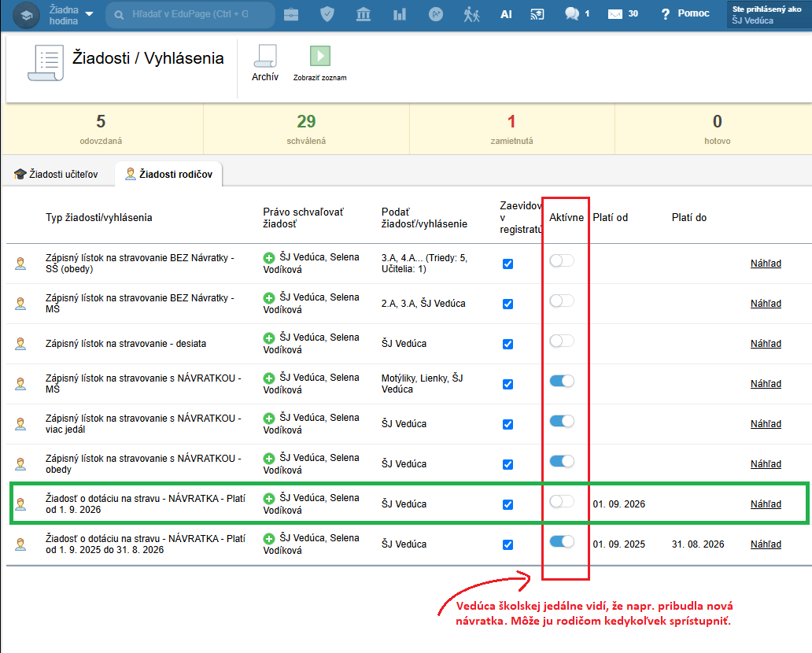Open mail envelope with 30 messages
This screenshot has width=812, height=653.
pyautogui.click(x=623, y=14)
